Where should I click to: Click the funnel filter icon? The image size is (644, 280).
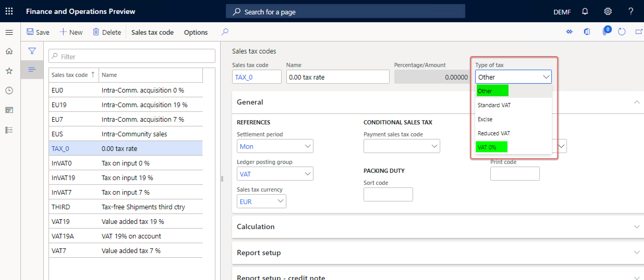point(32,51)
